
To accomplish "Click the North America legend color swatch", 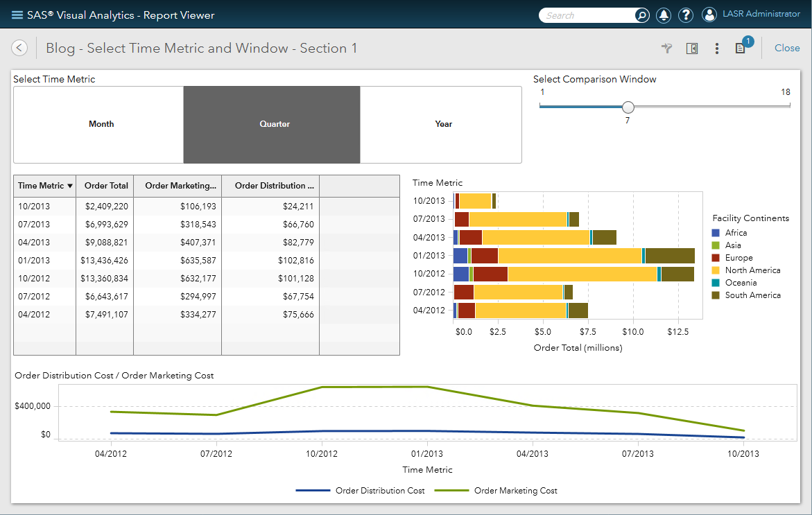I will tap(716, 270).
